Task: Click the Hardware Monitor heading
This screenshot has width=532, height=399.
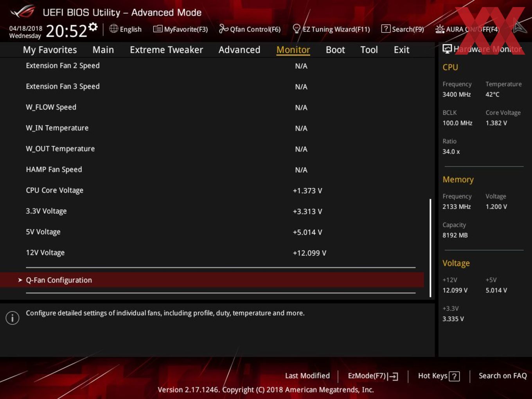Action: [x=488, y=49]
